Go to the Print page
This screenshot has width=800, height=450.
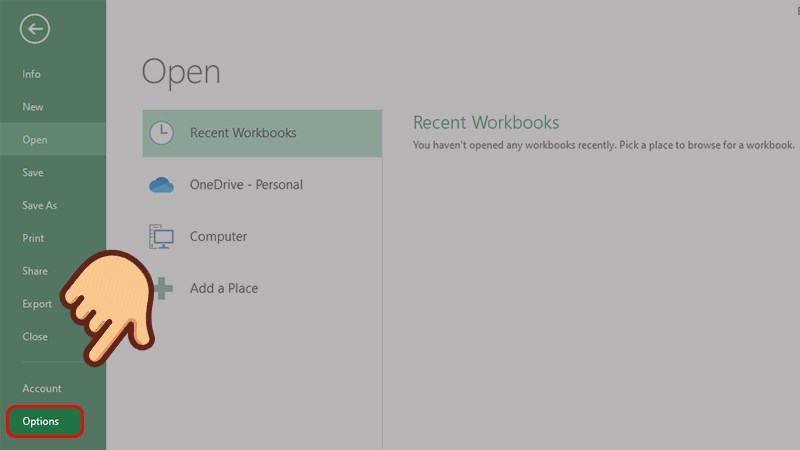pyautogui.click(x=33, y=238)
